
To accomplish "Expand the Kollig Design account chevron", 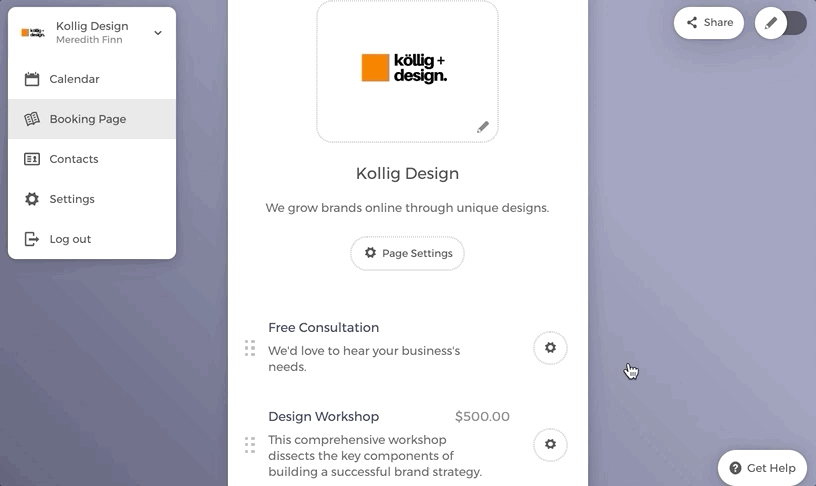I will click(158, 33).
